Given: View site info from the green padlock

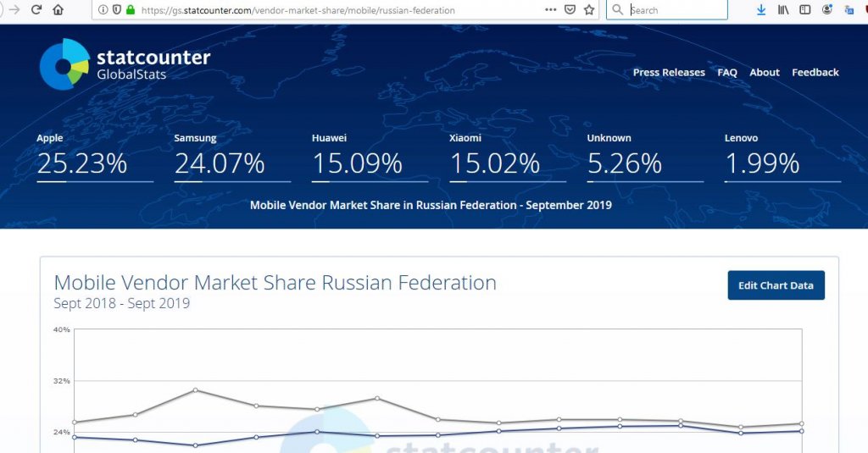Looking at the screenshot, I should coord(131,9).
